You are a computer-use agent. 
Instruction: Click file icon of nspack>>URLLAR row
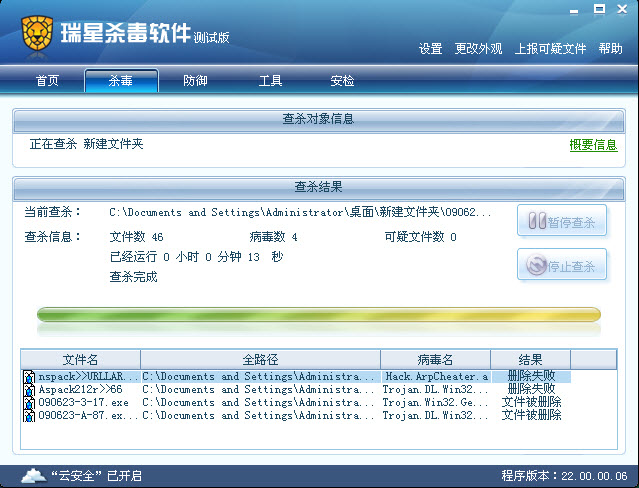(x=29, y=377)
